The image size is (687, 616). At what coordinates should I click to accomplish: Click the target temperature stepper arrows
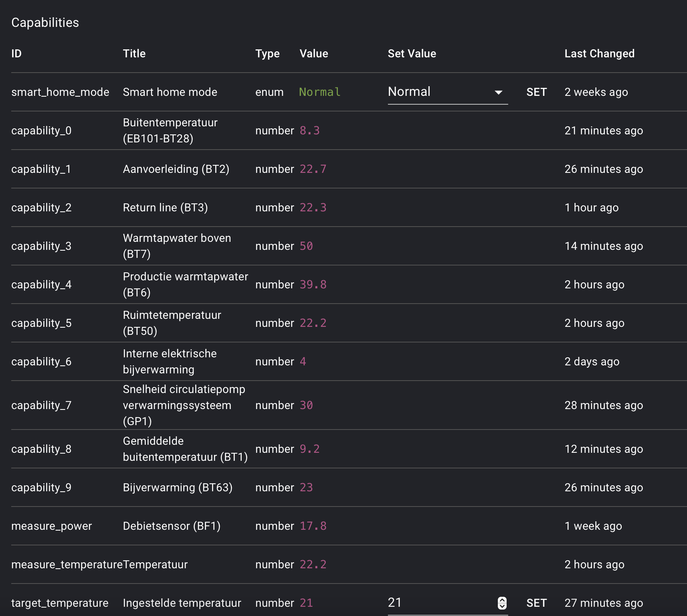pos(502,603)
